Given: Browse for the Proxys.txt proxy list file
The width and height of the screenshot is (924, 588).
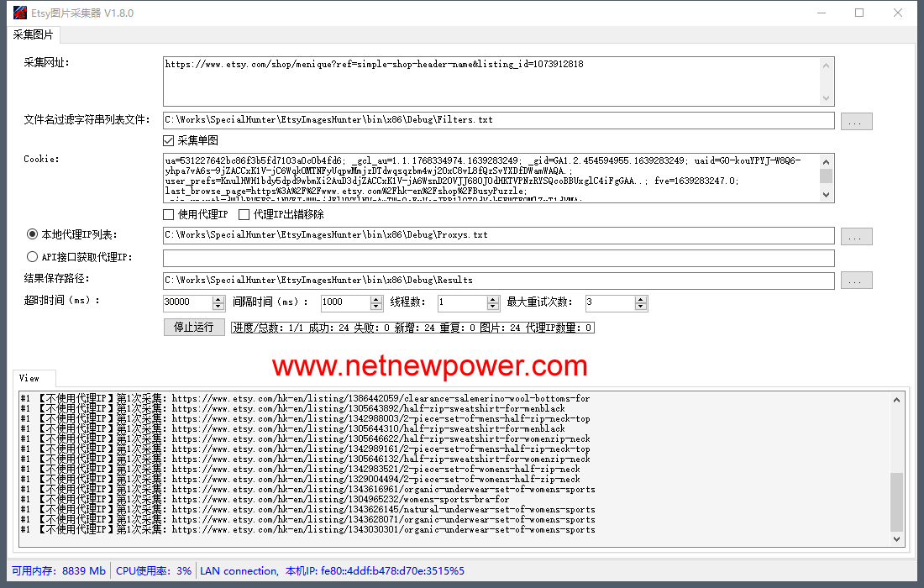Looking at the screenshot, I should pyautogui.click(x=856, y=236).
